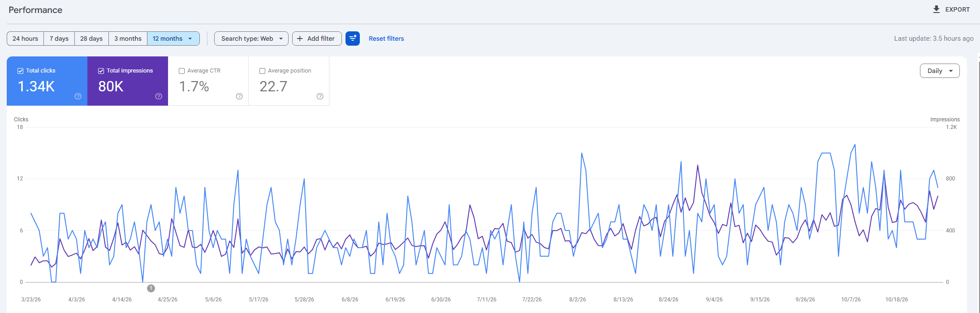The width and height of the screenshot is (980, 313).
Task: Click the Performance page heading
Action: (x=35, y=10)
